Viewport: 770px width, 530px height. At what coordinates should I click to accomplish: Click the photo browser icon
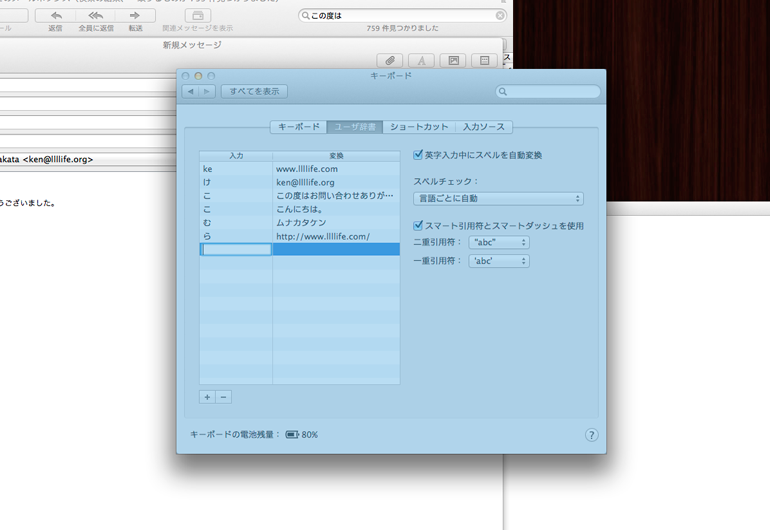(x=453, y=61)
